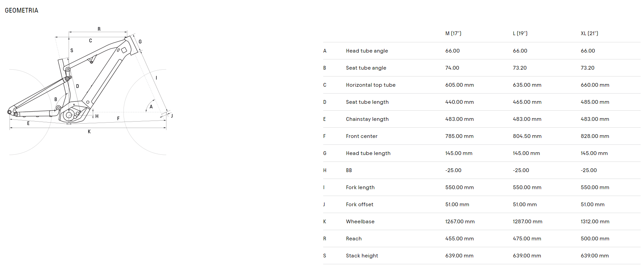Click the letter K wheelbase marker on the diagram
This screenshot has width=644, height=267.
pos(89,131)
